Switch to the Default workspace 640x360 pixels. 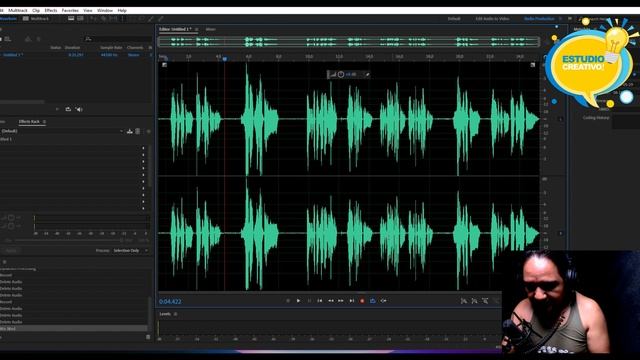(454, 19)
